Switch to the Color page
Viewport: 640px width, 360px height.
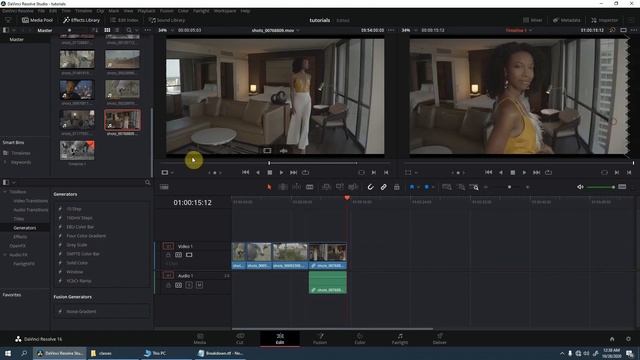(x=360, y=338)
